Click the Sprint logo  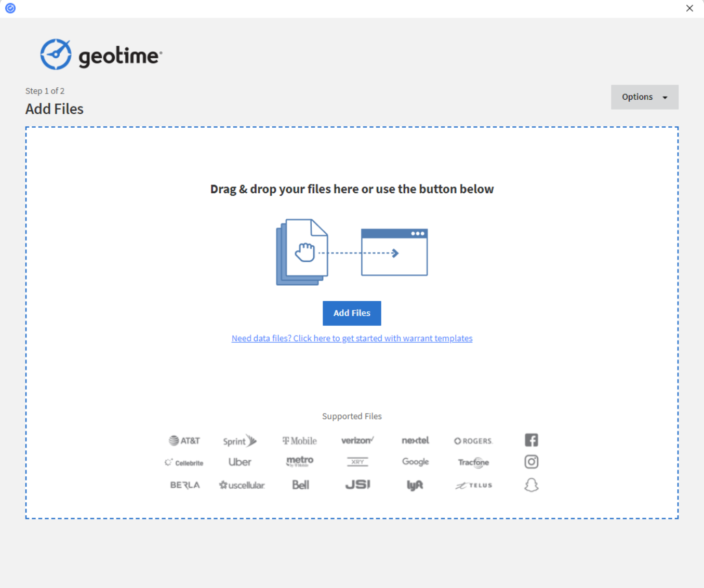click(x=240, y=441)
